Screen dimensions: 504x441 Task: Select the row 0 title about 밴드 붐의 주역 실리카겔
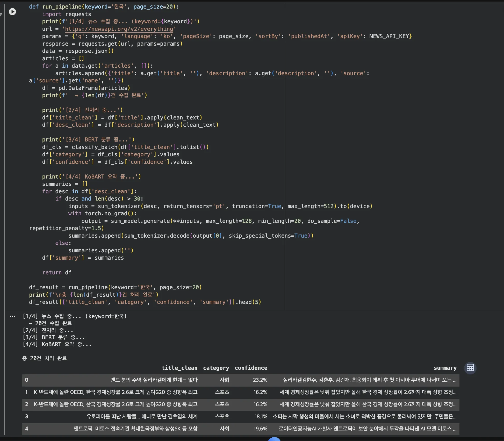154,380
